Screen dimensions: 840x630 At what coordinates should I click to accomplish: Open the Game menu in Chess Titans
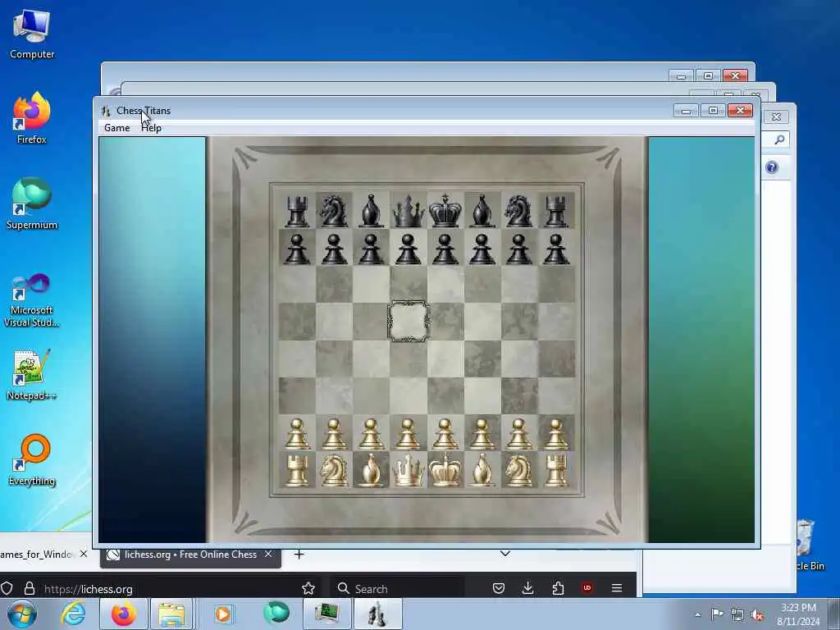[116, 128]
